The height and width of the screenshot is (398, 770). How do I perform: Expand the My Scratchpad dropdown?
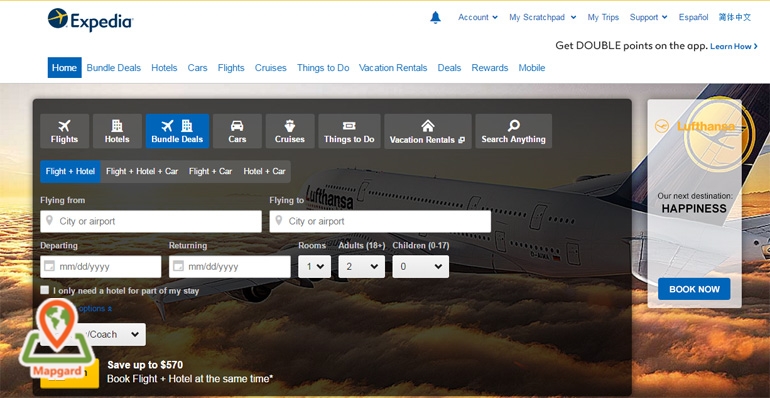542,17
